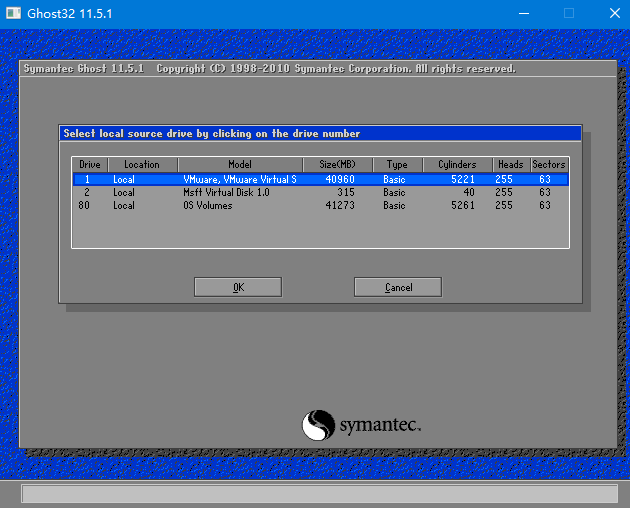Minimize the Ghost32 window
The image size is (630, 508).
[x=523, y=14]
